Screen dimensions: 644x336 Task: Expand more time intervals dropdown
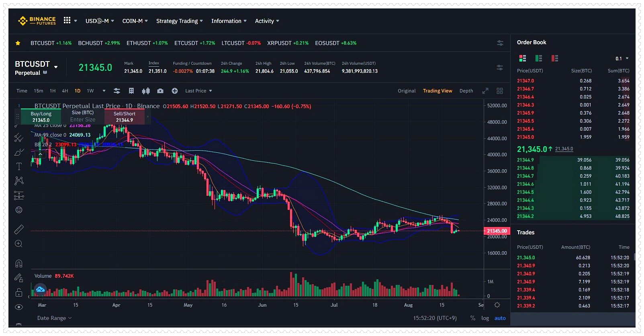click(104, 91)
